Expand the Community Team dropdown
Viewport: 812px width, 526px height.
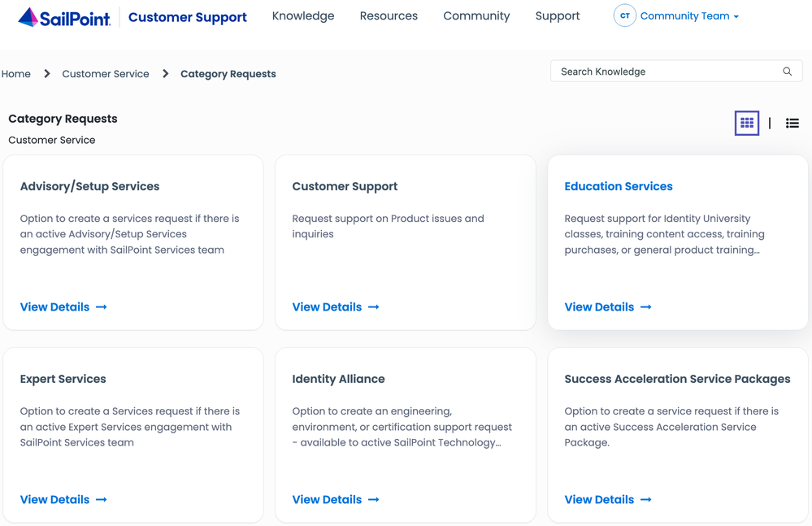[689, 16]
